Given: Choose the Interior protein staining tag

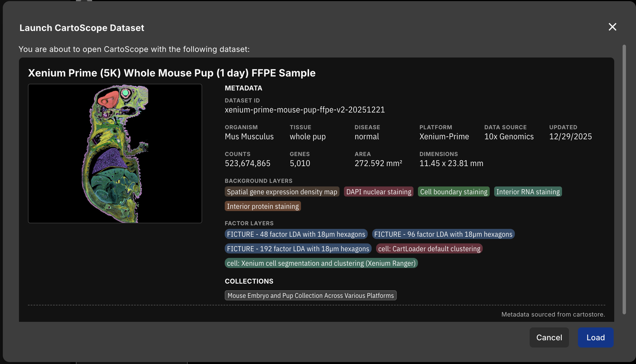Looking at the screenshot, I should (263, 206).
